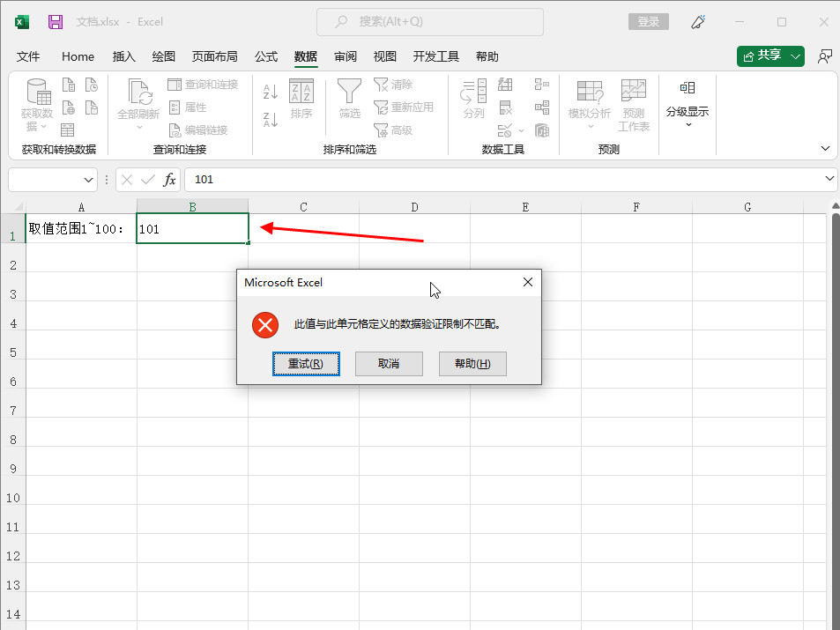This screenshot has width=840, height=630.
Task: Click the 取消 button in dialog
Action: coord(389,364)
